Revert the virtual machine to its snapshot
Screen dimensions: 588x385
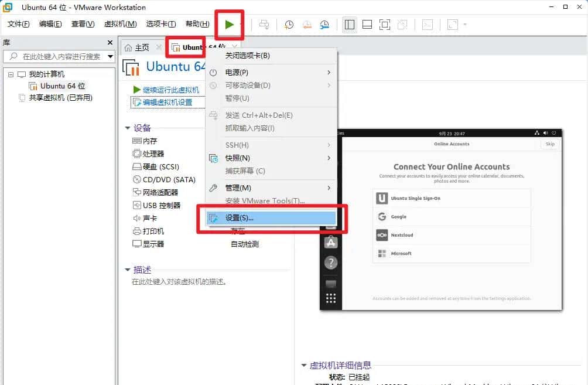tap(306, 25)
